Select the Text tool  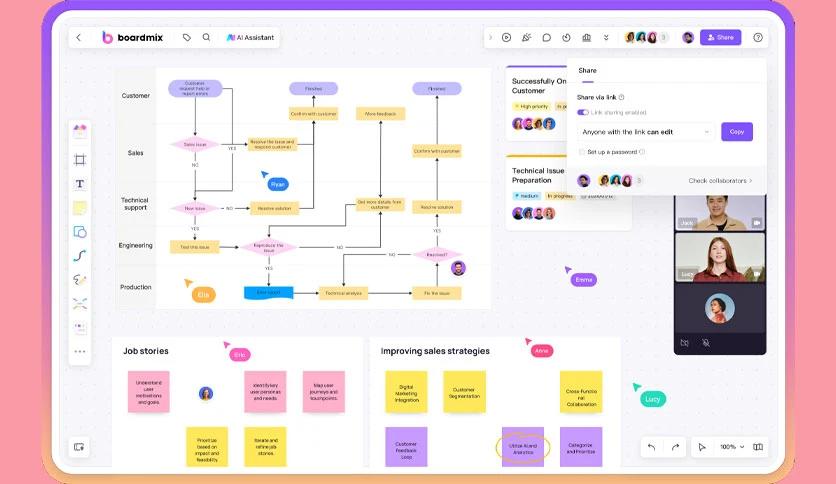pyautogui.click(x=80, y=184)
